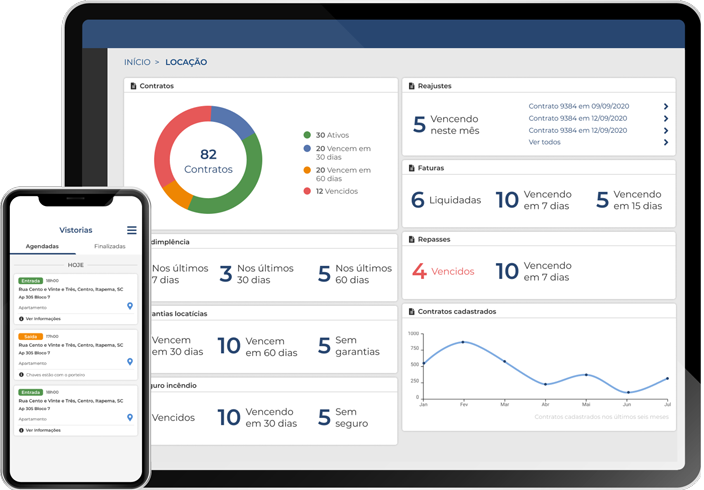The height and width of the screenshot is (490, 704).
Task: Click the 'Vistorias' title on the phone
Action: (x=76, y=230)
